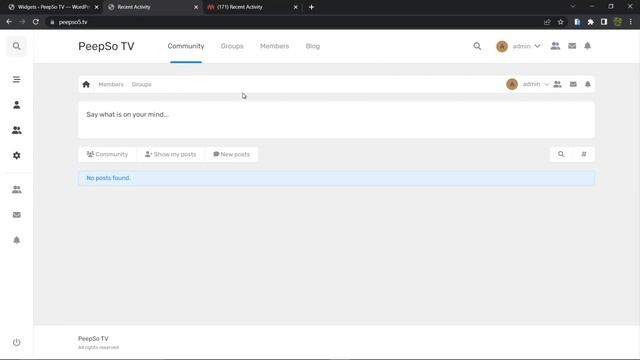Open friend requests icon in left sidebar
640x360 pixels.
pyautogui.click(x=16, y=190)
